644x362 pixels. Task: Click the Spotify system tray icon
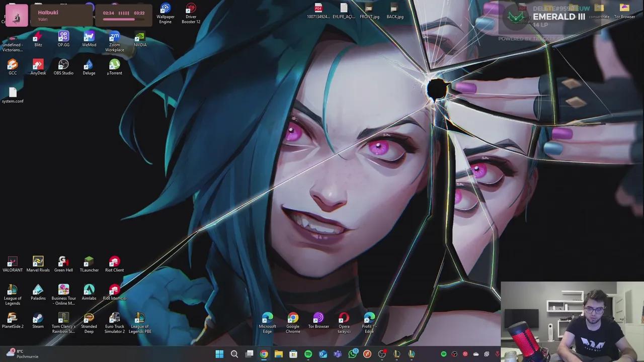(444, 354)
